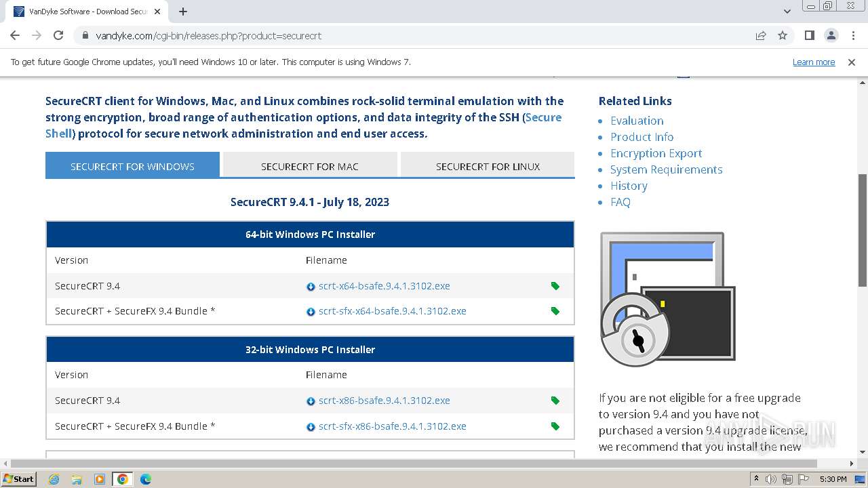
Task: Open the Chrome side panel
Action: click(x=809, y=35)
